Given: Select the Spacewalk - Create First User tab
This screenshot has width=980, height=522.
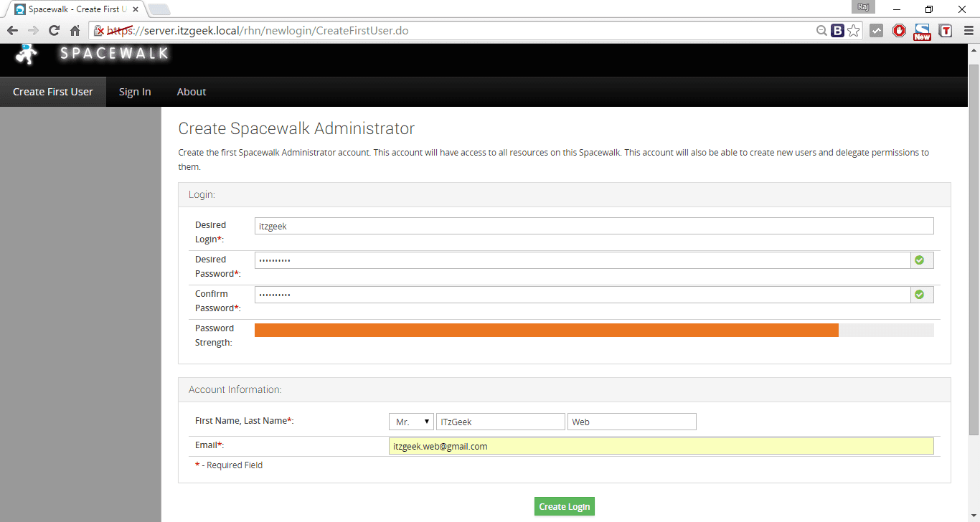Looking at the screenshot, I should coord(74,9).
